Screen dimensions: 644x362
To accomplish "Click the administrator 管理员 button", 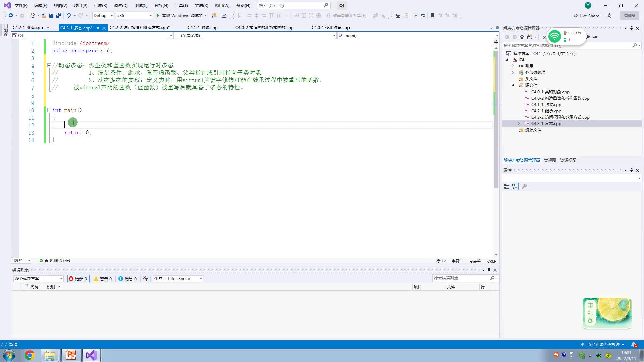I will click(630, 16).
